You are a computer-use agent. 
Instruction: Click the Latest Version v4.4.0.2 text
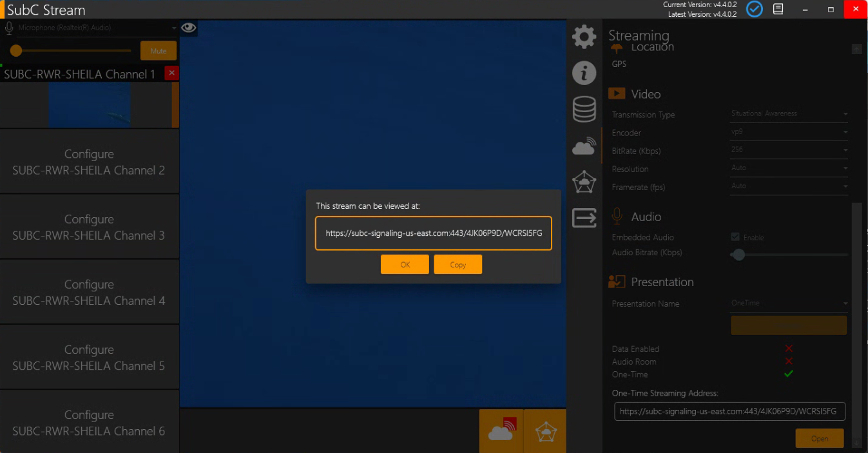coord(702,14)
